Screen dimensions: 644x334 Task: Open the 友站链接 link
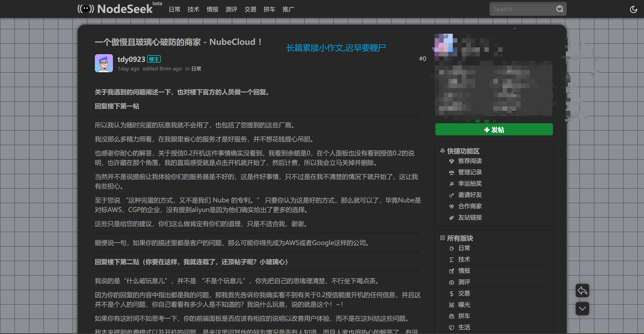point(470,218)
